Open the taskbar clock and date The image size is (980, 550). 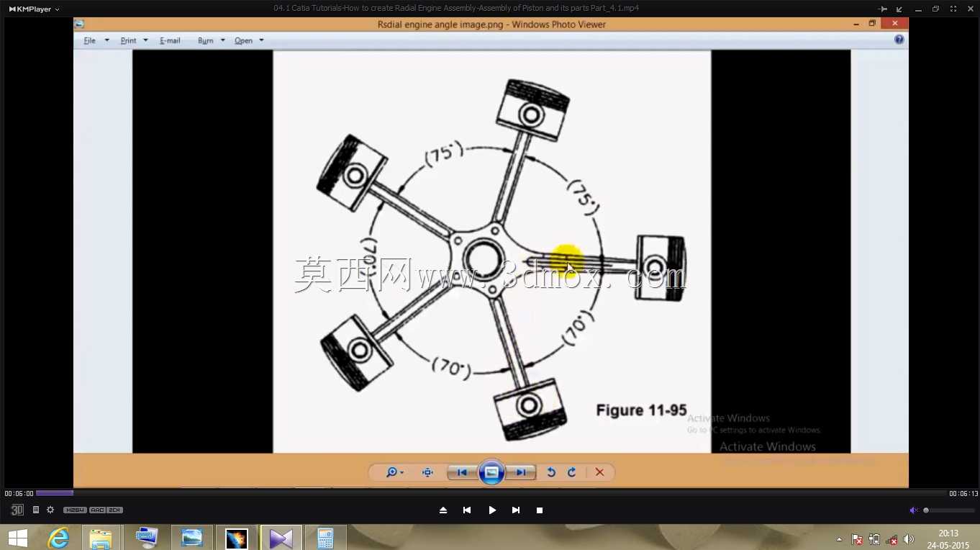[x=949, y=538]
